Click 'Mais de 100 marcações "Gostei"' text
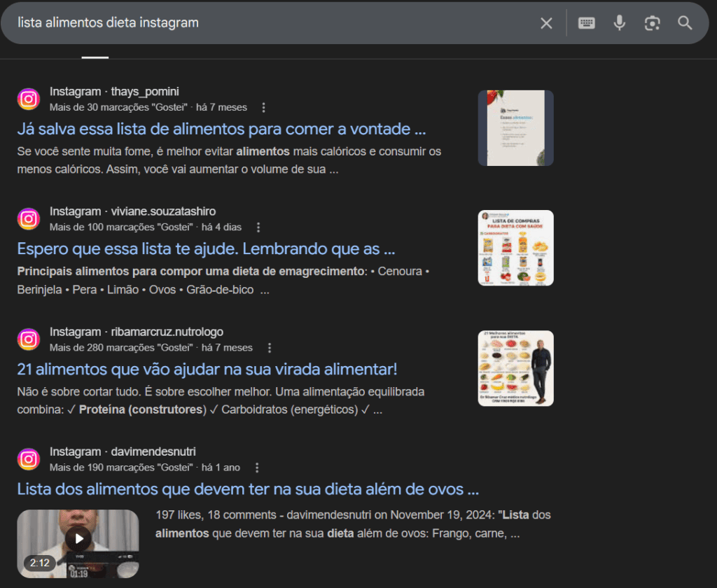Image resolution: width=717 pixels, height=588 pixels. point(121,227)
